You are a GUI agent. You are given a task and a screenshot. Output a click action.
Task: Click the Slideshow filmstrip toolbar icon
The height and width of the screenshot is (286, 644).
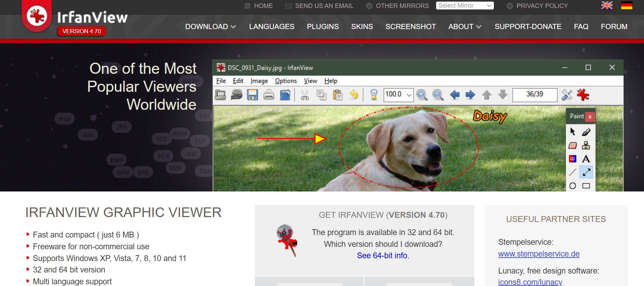tap(236, 95)
